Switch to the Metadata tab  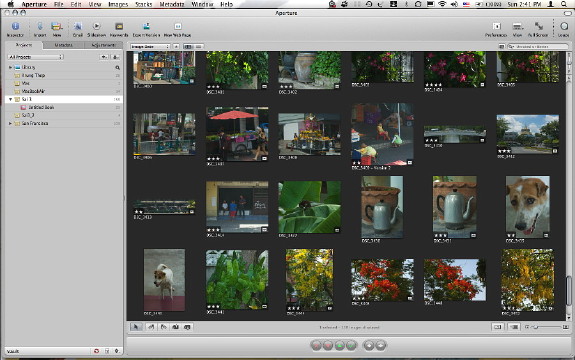click(63, 45)
